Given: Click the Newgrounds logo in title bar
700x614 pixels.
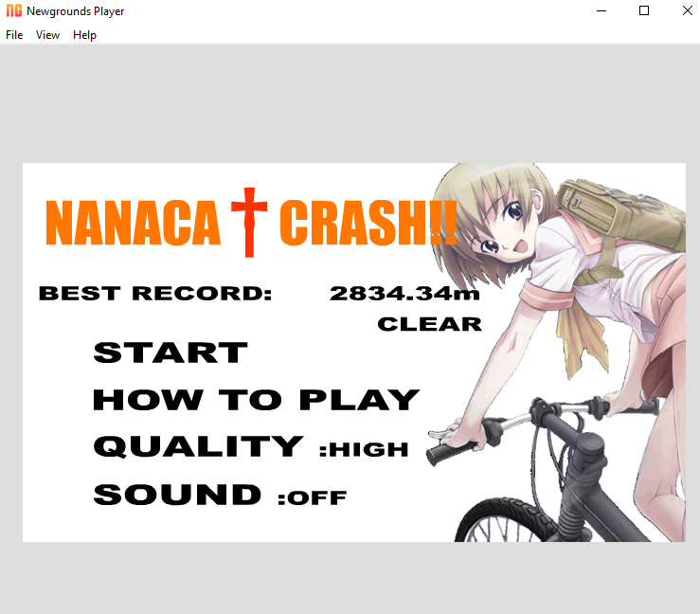Looking at the screenshot, I should [14, 11].
